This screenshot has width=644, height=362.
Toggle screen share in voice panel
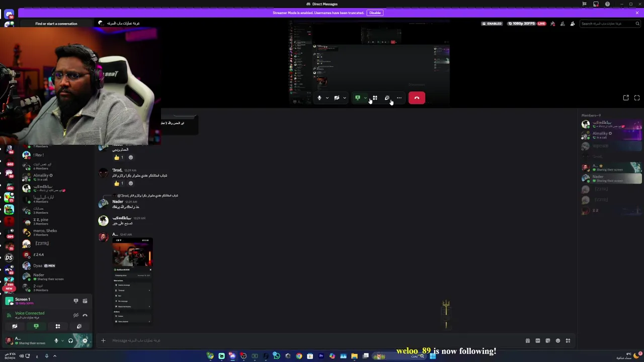[x=36, y=326]
